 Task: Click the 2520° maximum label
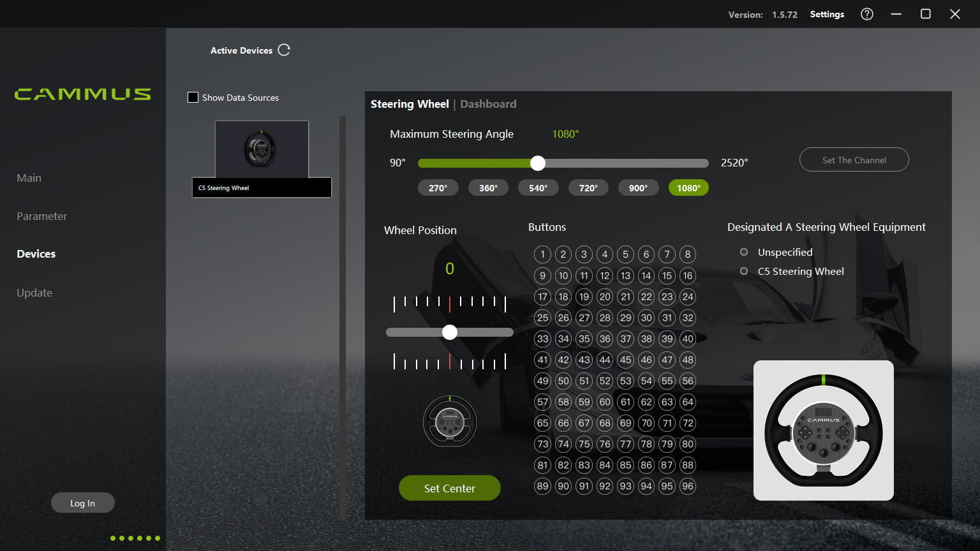(734, 163)
